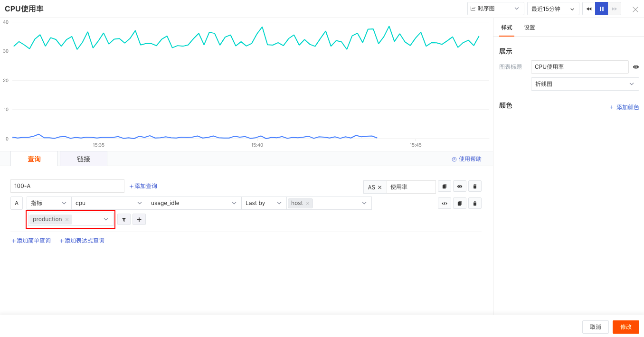This screenshot has height=337, width=644.
Task: Pause the chart auto-refresh
Action: pyautogui.click(x=601, y=9)
